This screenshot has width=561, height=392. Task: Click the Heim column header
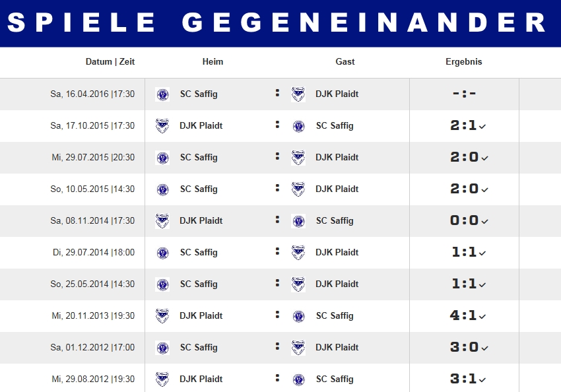(213, 62)
